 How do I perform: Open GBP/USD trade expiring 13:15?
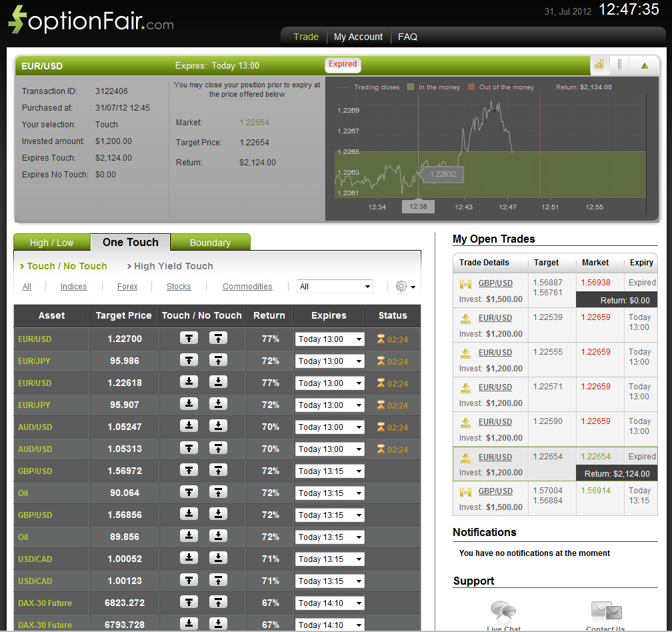[x=495, y=491]
